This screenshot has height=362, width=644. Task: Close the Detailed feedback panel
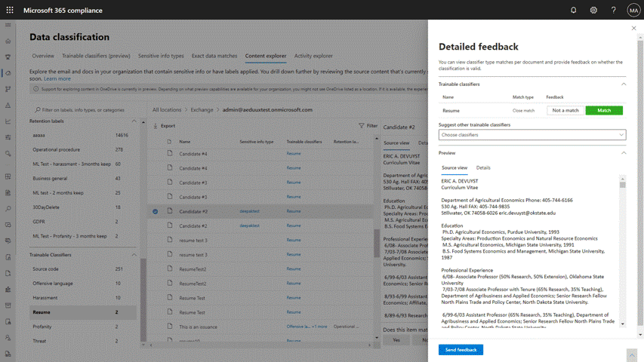pyautogui.click(x=633, y=28)
